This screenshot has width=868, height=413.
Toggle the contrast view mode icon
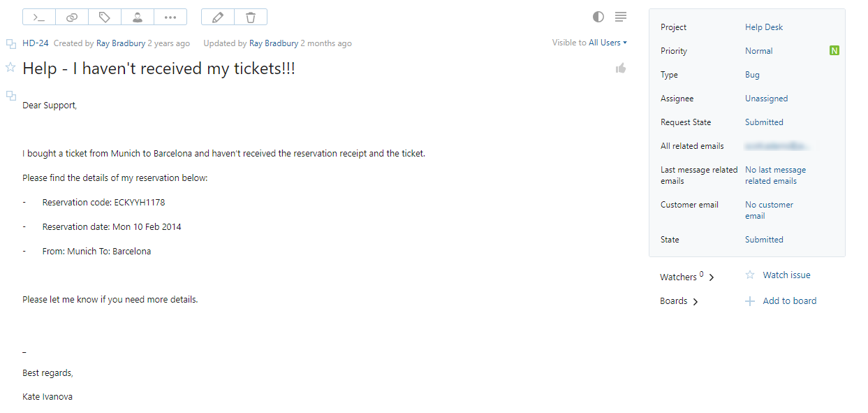pyautogui.click(x=598, y=17)
